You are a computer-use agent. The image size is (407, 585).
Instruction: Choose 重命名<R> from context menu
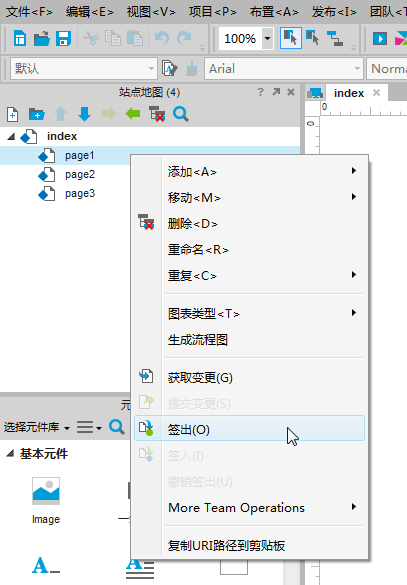(249, 250)
